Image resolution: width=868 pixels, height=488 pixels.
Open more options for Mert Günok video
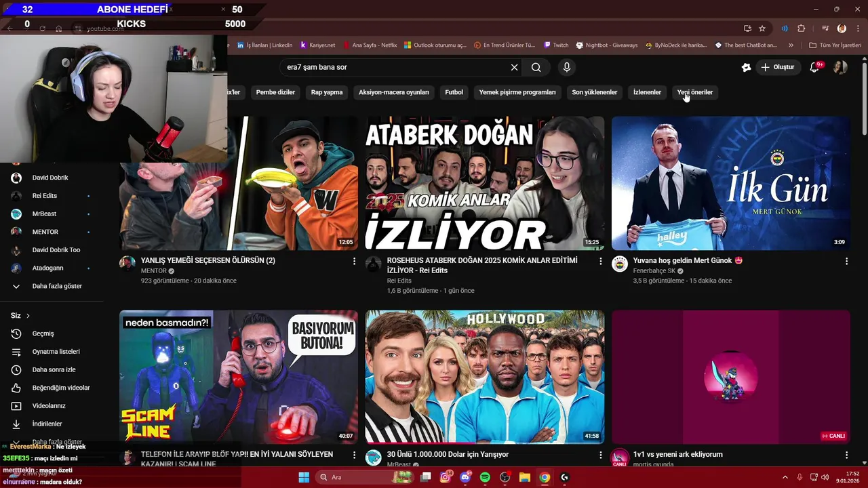(846, 261)
